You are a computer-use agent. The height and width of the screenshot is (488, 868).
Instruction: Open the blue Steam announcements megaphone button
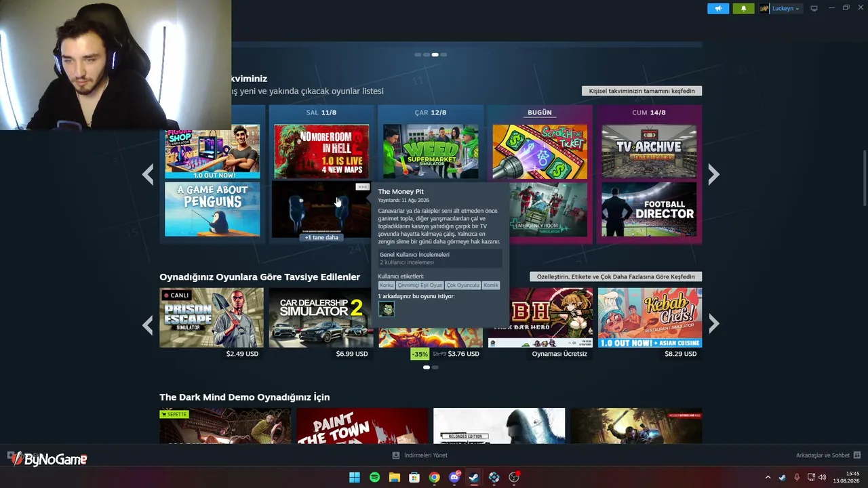tap(718, 8)
